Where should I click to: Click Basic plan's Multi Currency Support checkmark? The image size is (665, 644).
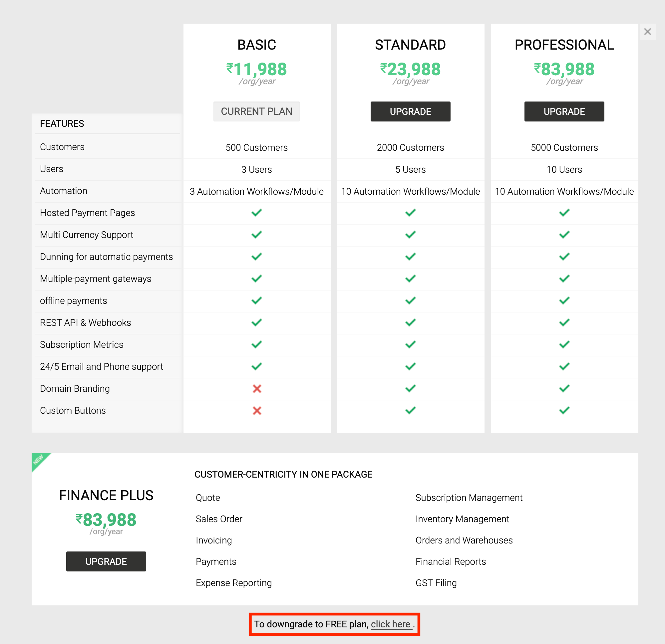pos(256,235)
